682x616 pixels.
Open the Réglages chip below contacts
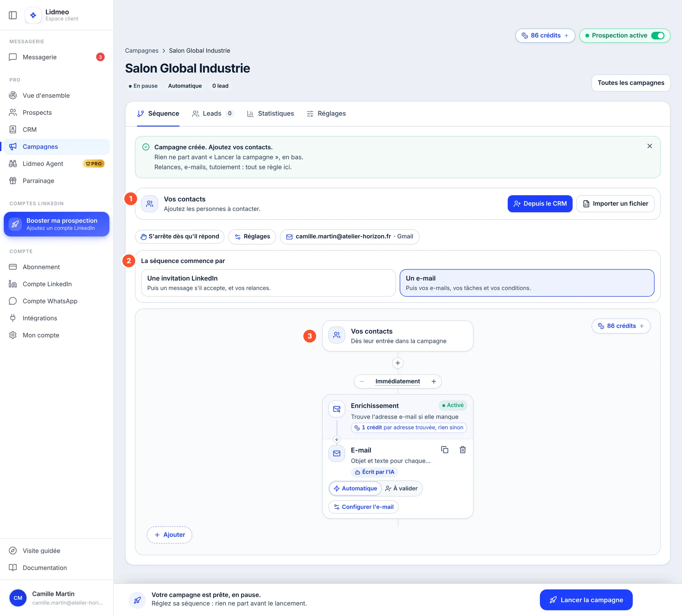(252, 237)
